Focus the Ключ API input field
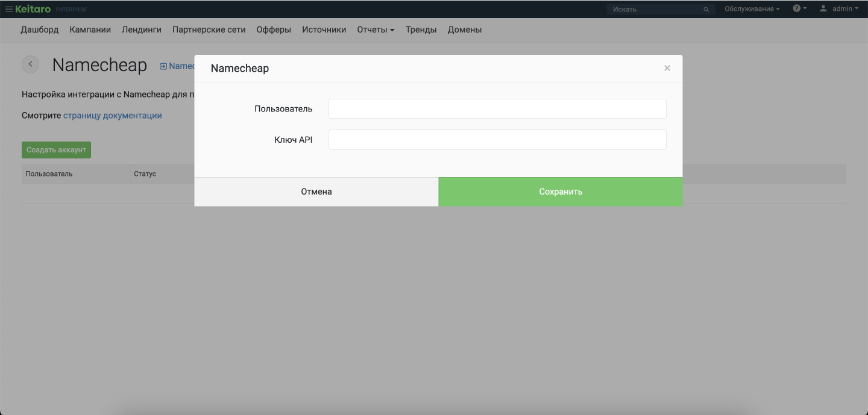The image size is (868, 415). [497, 140]
